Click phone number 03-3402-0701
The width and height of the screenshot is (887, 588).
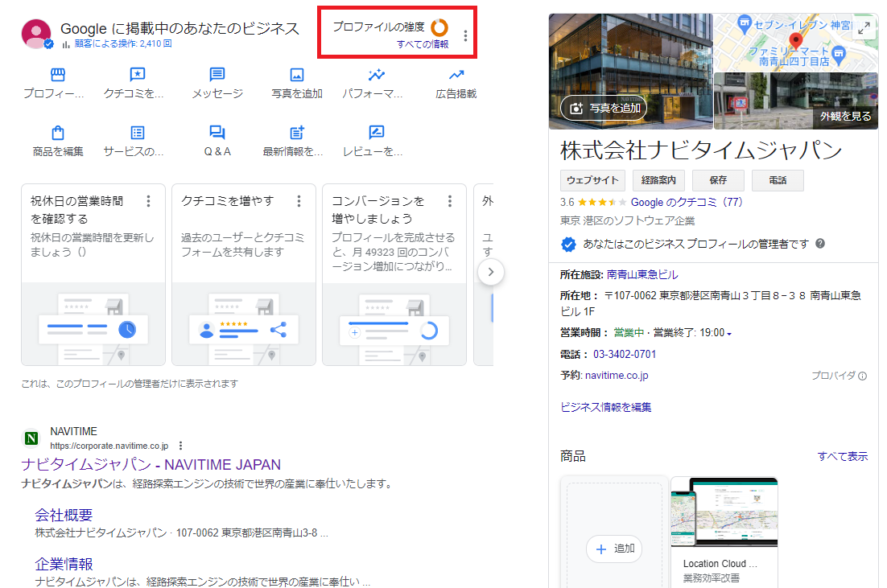[x=625, y=355]
